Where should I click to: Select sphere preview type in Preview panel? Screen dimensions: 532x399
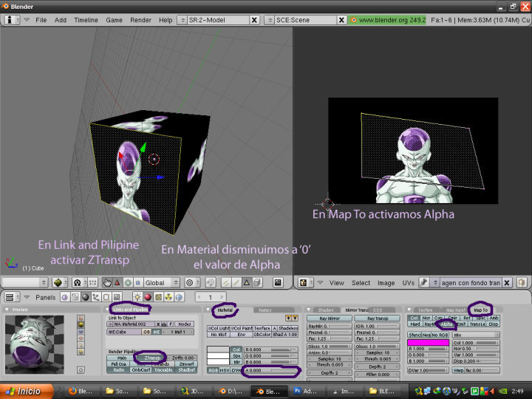tap(81, 324)
